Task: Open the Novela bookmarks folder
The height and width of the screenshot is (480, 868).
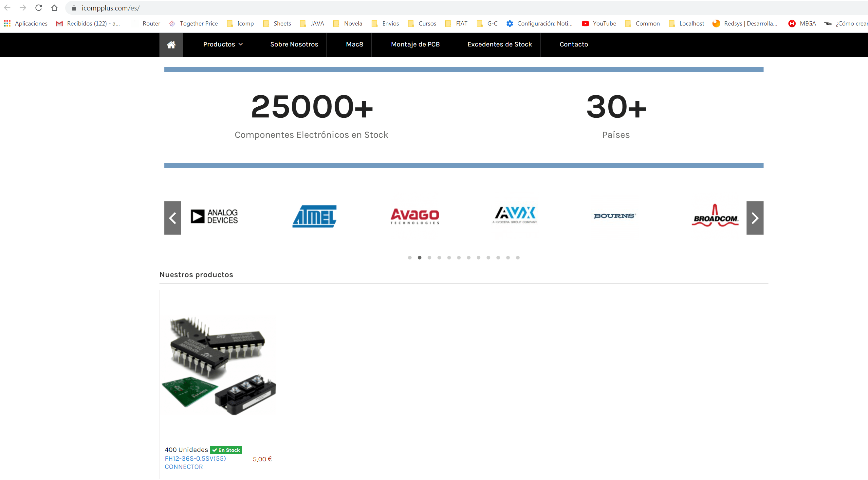Action: 348,23
